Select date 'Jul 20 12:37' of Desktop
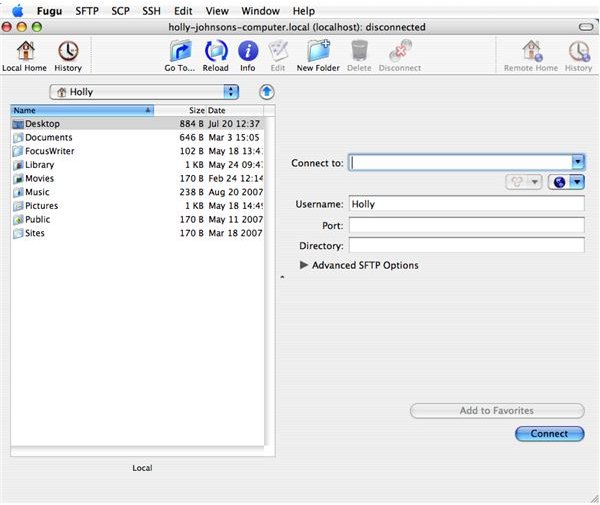The image size is (600, 505). (x=234, y=124)
